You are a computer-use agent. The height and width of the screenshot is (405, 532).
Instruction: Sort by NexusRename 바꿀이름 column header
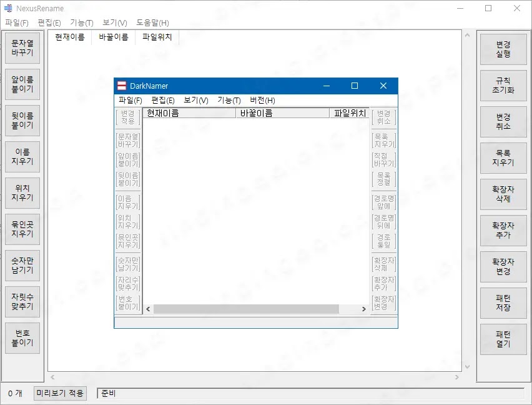(113, 37)
